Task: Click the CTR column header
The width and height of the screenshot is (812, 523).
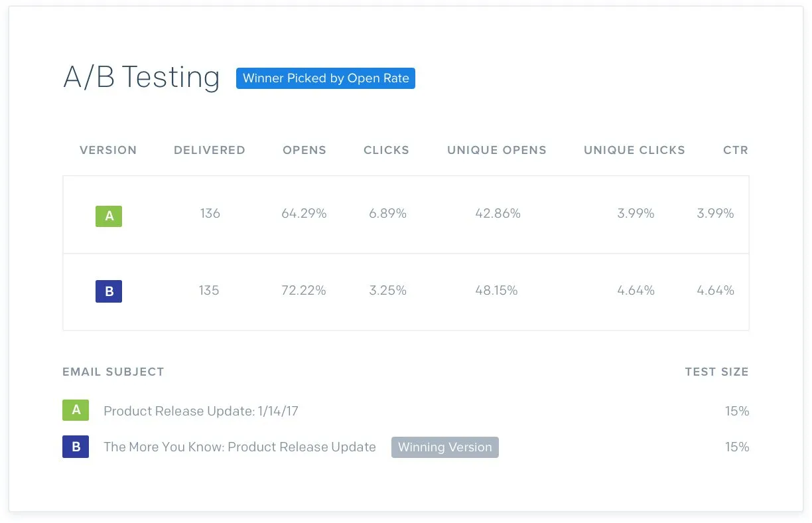Action: tap(736, 150)
